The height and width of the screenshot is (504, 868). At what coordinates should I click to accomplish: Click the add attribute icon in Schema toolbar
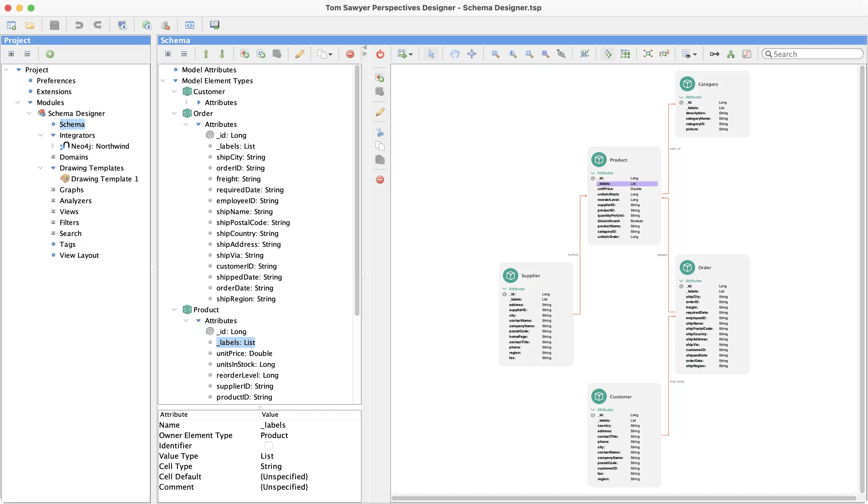[x=261, y=54]
